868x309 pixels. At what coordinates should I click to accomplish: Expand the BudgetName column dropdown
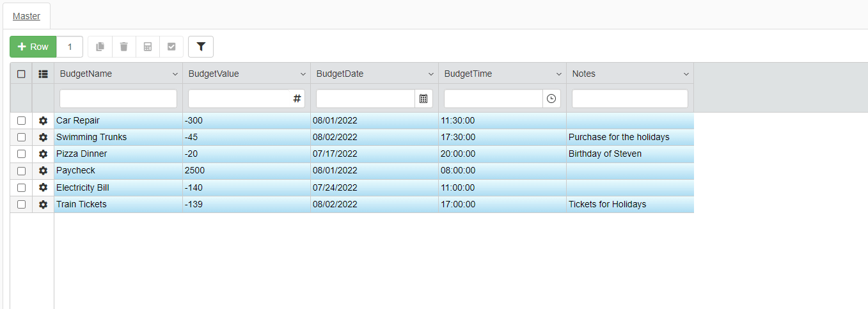(175, 74)
